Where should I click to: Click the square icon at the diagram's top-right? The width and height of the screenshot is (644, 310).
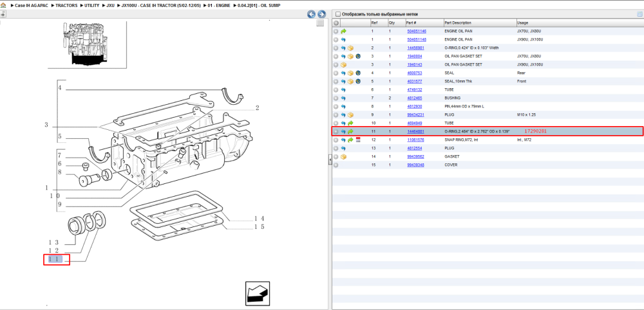pos(320,23)
